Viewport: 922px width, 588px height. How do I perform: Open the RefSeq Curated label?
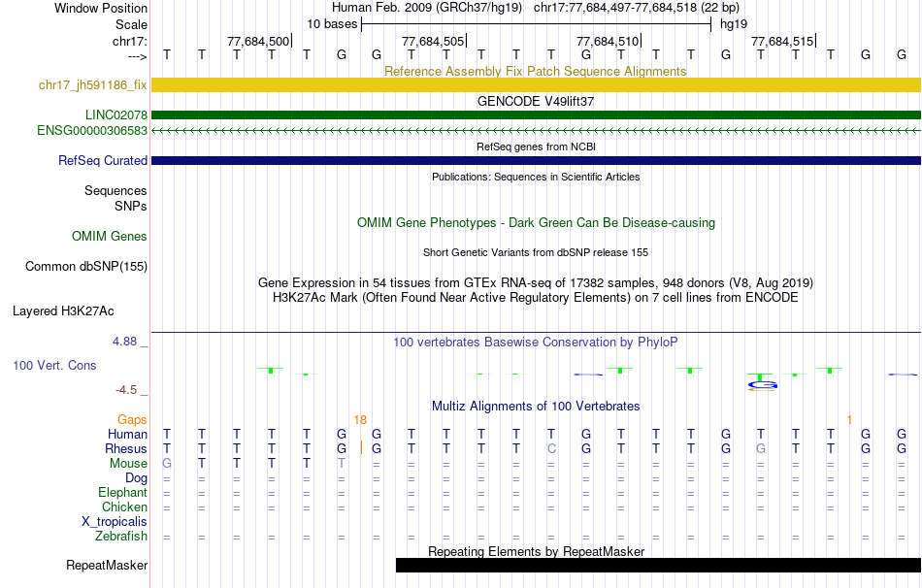coord(103,160)
